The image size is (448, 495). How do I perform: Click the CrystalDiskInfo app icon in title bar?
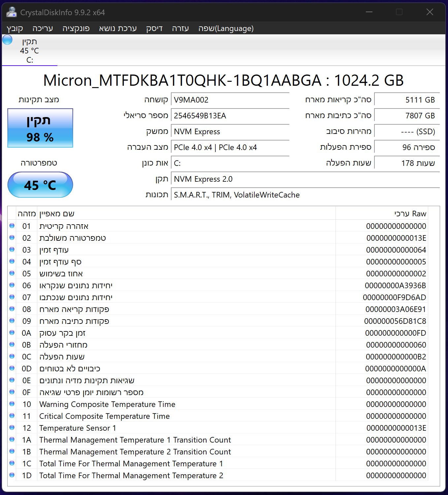click(x=12, y=12)
